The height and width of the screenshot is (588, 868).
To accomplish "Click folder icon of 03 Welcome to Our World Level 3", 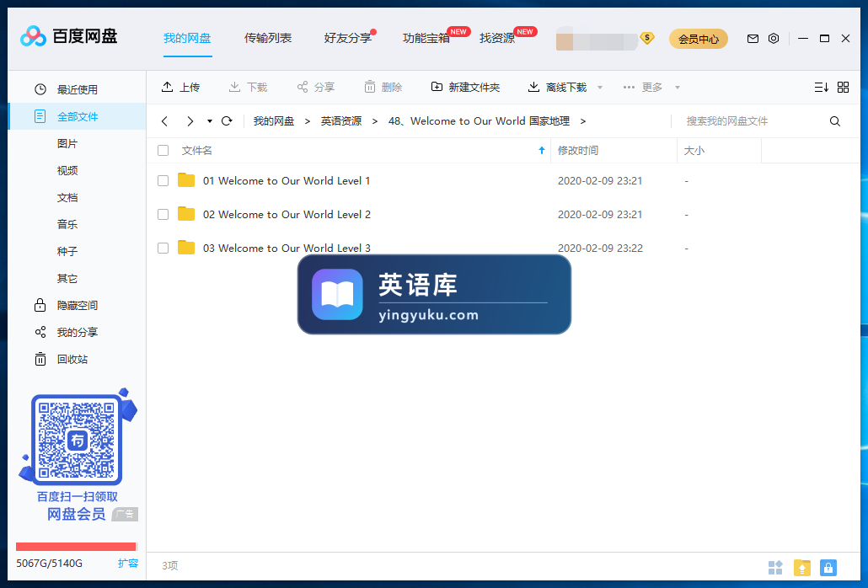I will 186,248.
